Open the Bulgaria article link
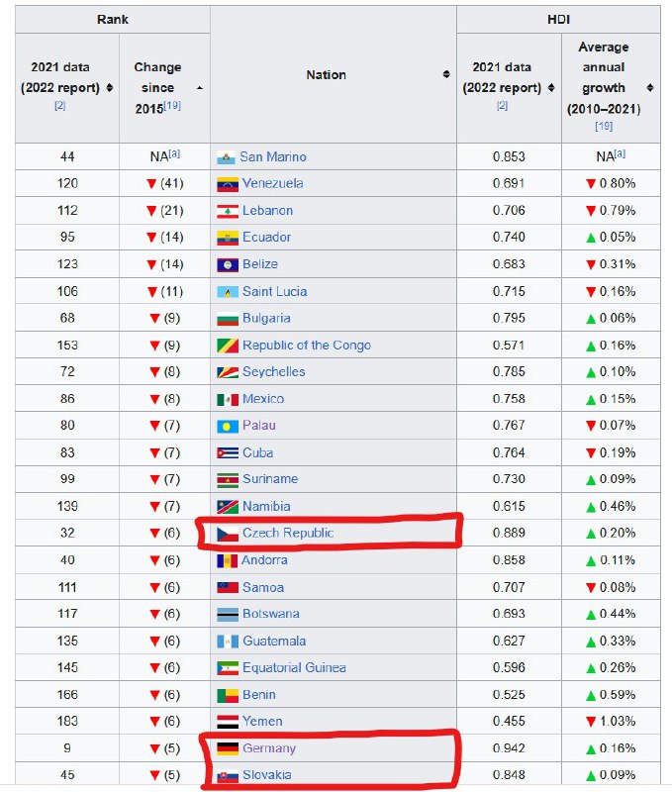 coord(266,319)
